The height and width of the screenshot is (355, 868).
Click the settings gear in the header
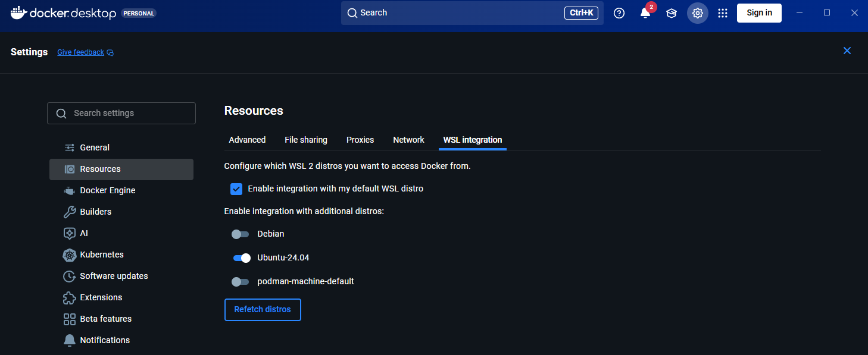point(697,12)
